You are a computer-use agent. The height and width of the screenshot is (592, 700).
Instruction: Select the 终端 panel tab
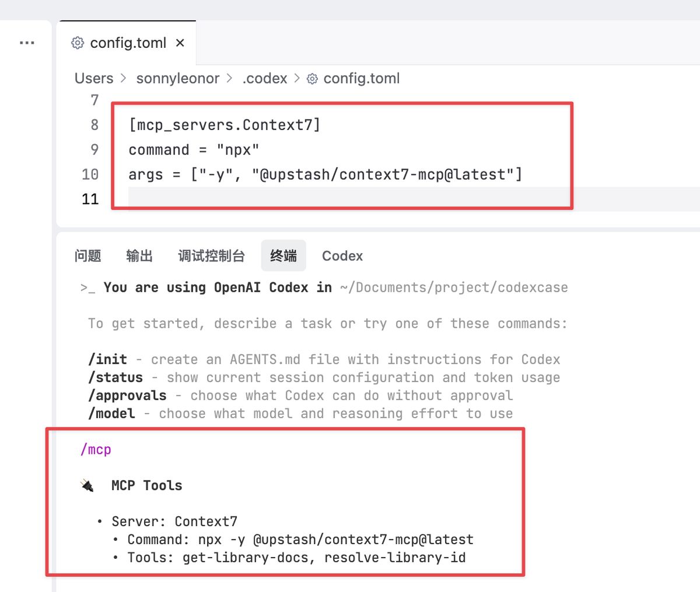(x=283, y=256)
